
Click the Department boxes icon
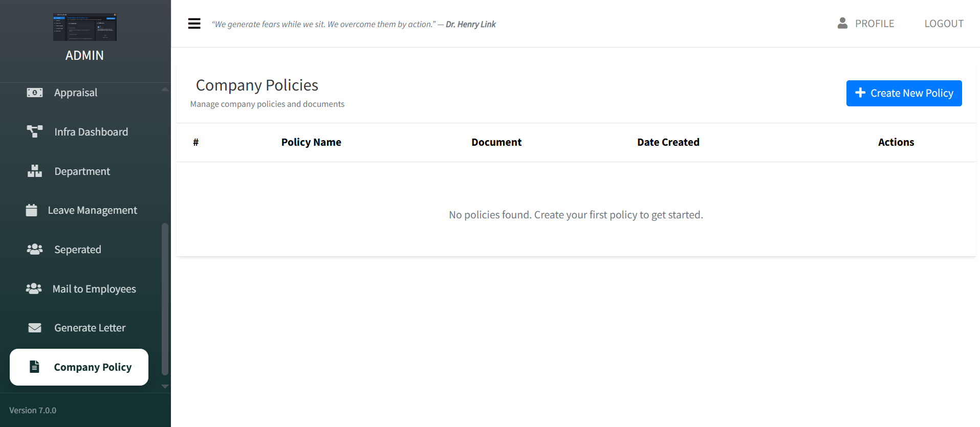tap(34, 171)
